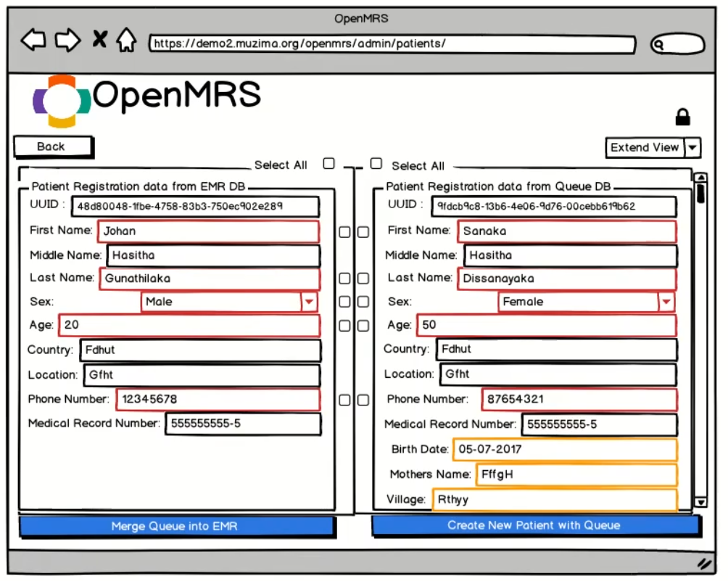The width and height of the screenshot is (728, 581).
Task: Click the Phone Number field 87654321
Action: click(x=579, y=400)
